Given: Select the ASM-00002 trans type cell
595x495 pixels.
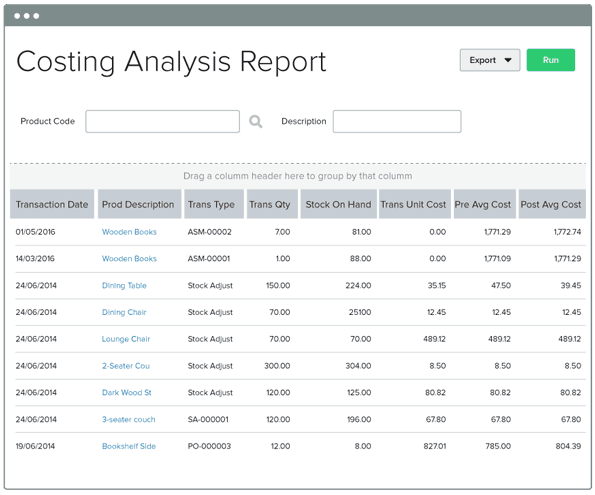Looking at the screenshot, I should point(209,232).
